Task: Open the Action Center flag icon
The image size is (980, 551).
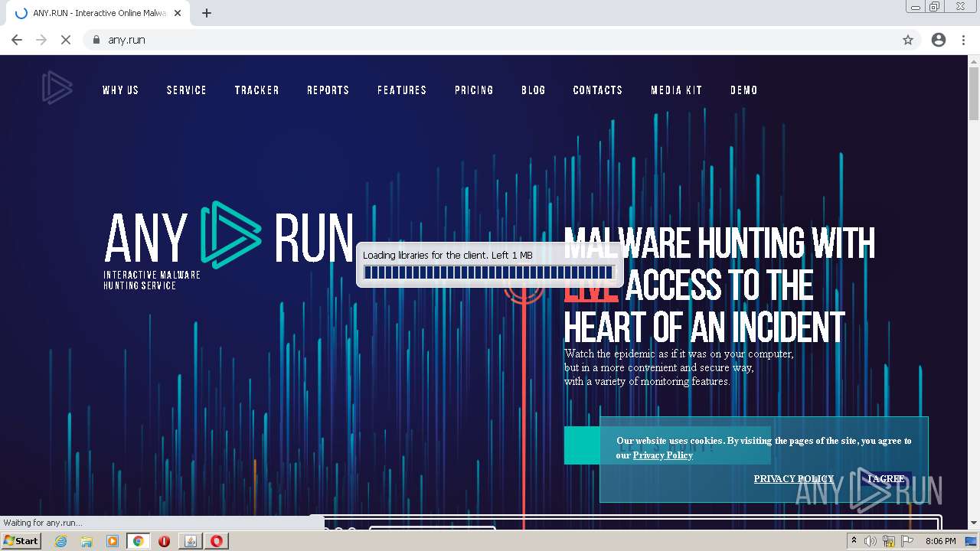Action: coord(907,541)
